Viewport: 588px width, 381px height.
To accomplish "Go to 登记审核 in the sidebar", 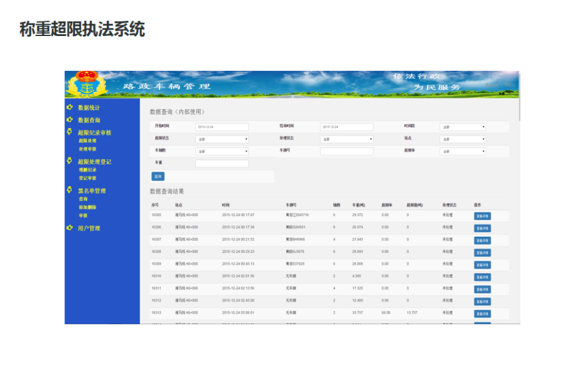I will pyautogui.click(x=87, y=178).
